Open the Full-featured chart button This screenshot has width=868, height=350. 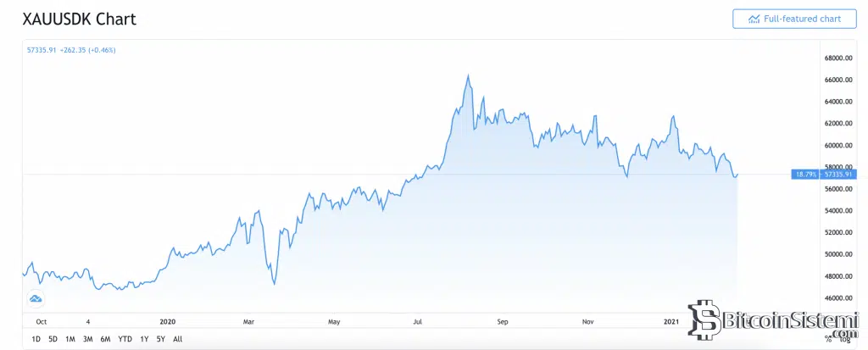coord(793,19)
